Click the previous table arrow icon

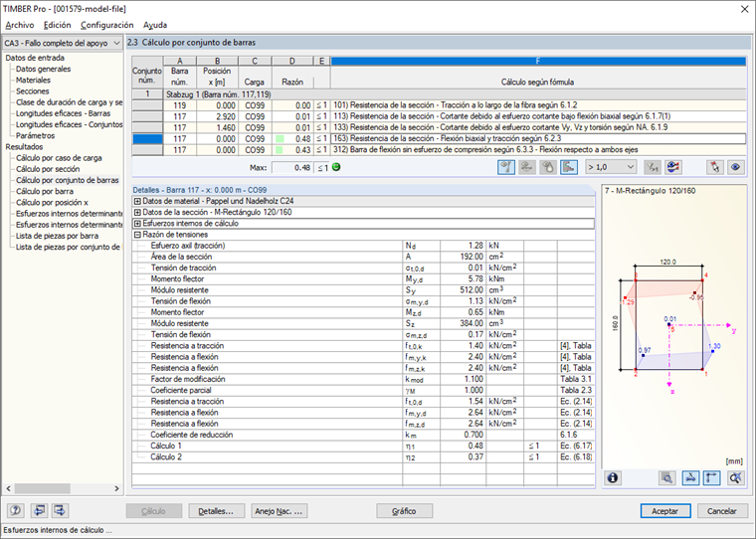tap(39, 510)
